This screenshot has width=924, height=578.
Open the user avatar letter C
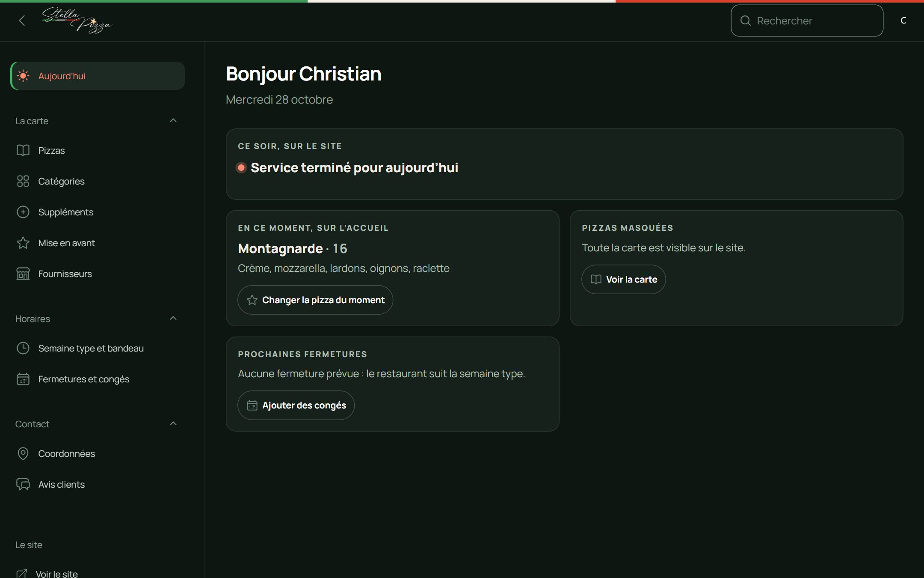tap(903, 21)
